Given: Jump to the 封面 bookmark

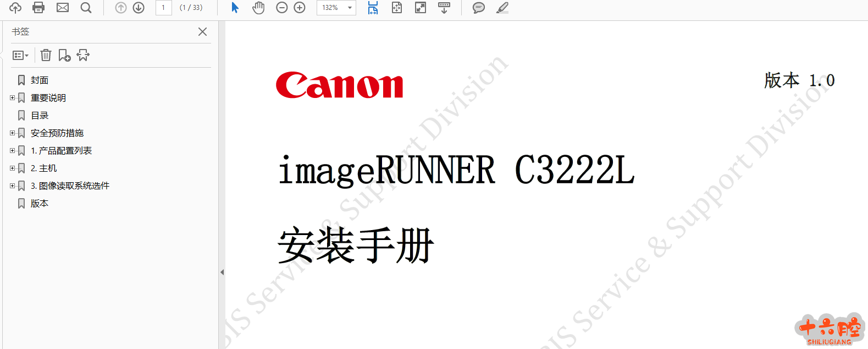Looking at the screenshot, I should tap(40, 80).
